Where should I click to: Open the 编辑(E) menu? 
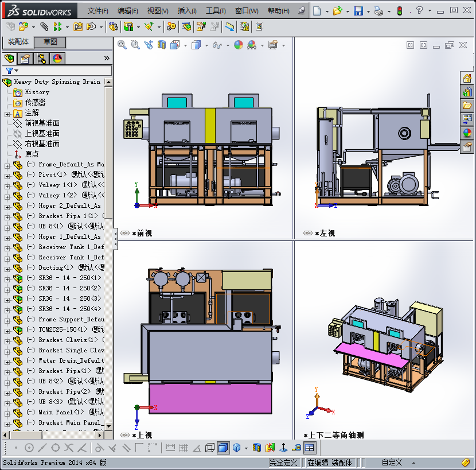[127, 11]
